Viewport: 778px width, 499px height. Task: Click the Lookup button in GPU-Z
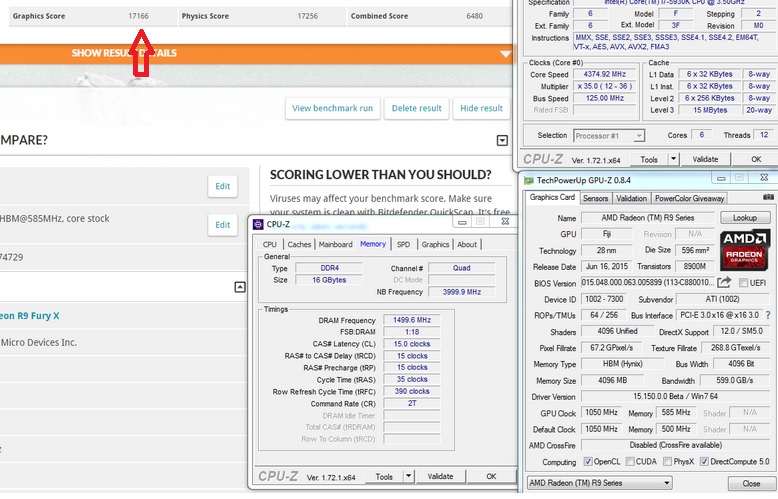745,218
